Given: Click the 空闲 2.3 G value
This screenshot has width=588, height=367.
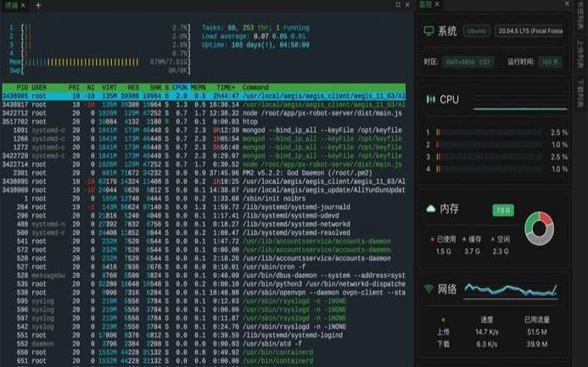Looking at the screenshot, I should [x=501, y=251].
